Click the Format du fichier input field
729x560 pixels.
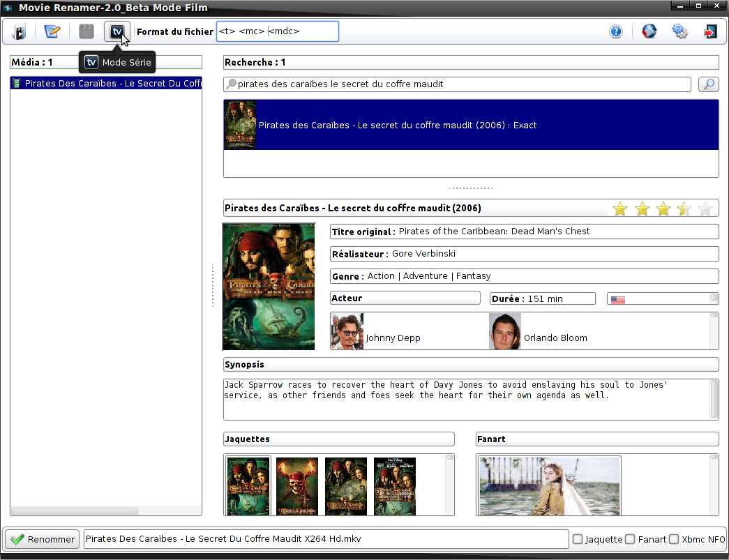278,31
